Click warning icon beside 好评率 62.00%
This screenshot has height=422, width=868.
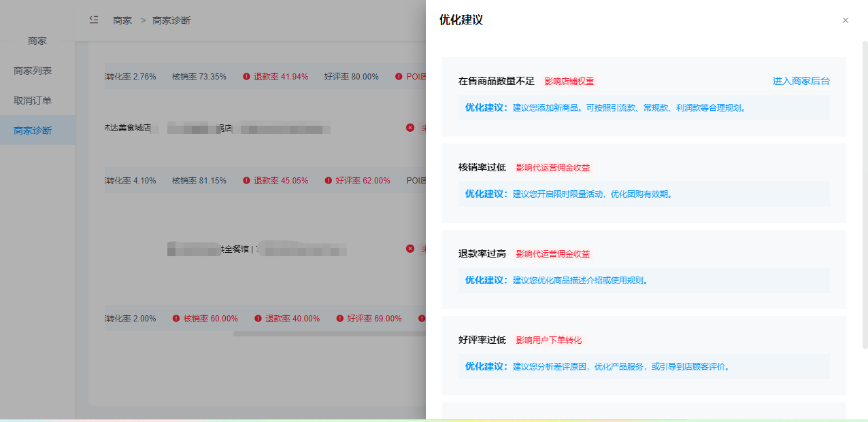pyautogui.click(x=328, y=181)
